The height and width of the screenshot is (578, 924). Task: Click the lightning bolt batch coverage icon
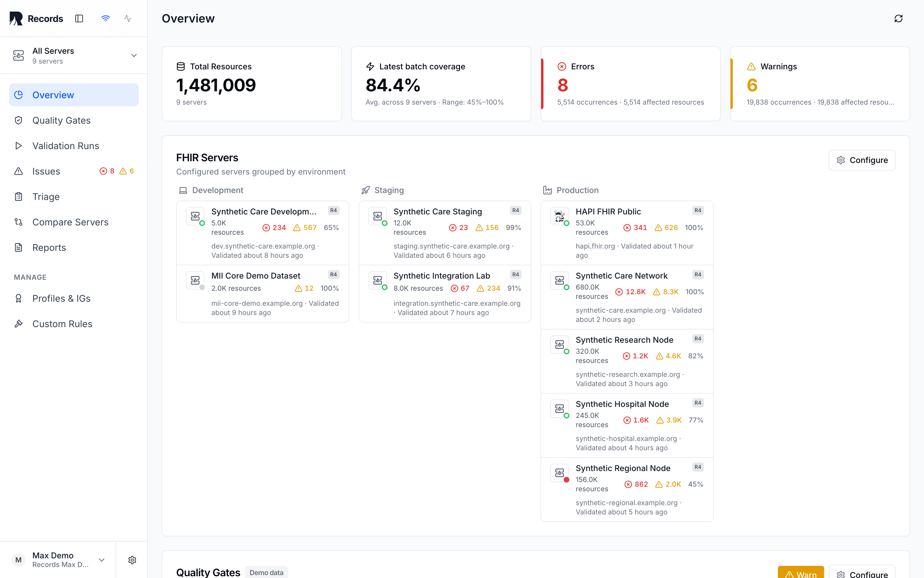tap(370, 66)
